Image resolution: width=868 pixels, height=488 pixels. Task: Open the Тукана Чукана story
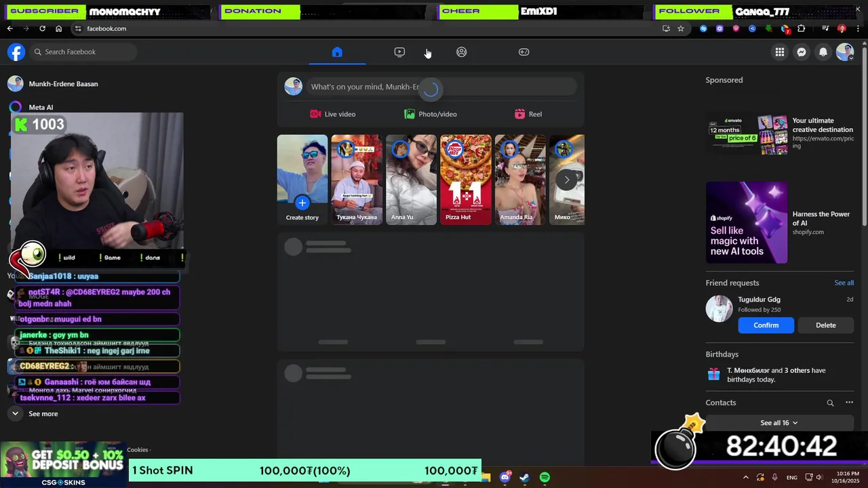357,180
